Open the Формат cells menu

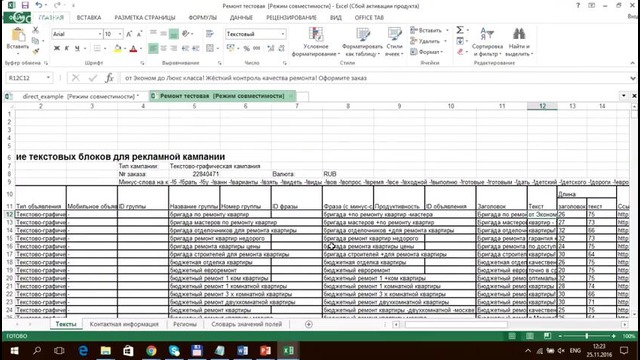pos(427,52)
